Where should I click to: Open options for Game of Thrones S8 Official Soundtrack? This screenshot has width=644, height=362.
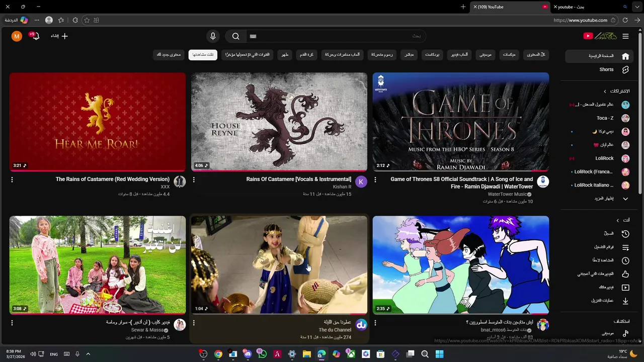click(x=375, y=179)
